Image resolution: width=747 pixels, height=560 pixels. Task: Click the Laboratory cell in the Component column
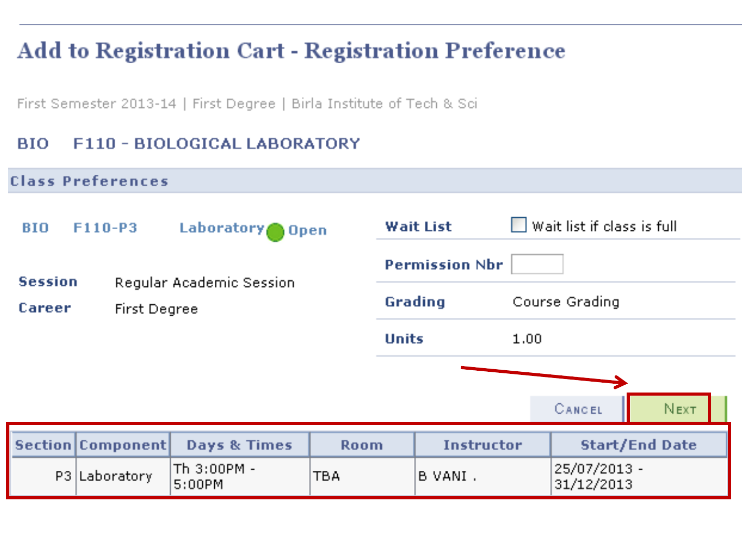116,476
